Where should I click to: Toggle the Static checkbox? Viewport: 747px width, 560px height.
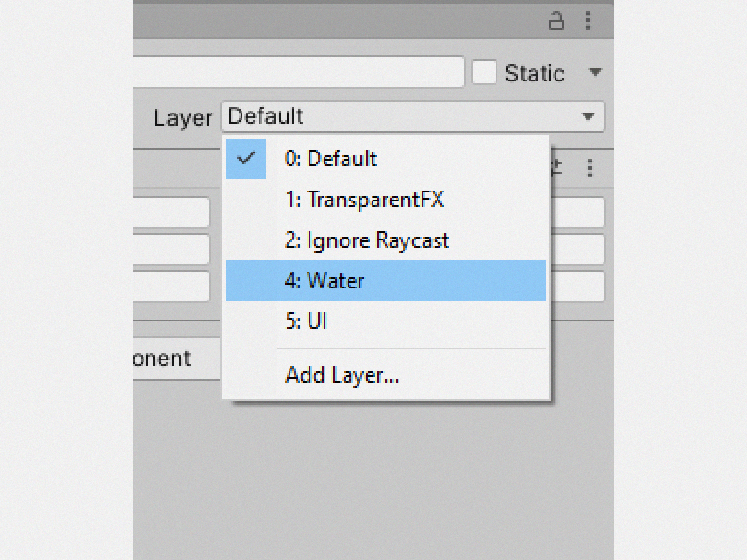coord(484,73)
